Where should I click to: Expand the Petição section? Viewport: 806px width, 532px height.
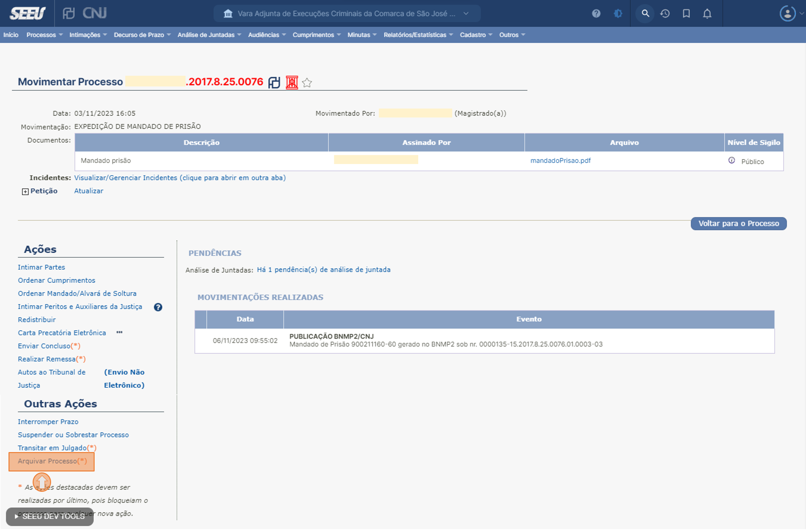(x=25, y=192)
